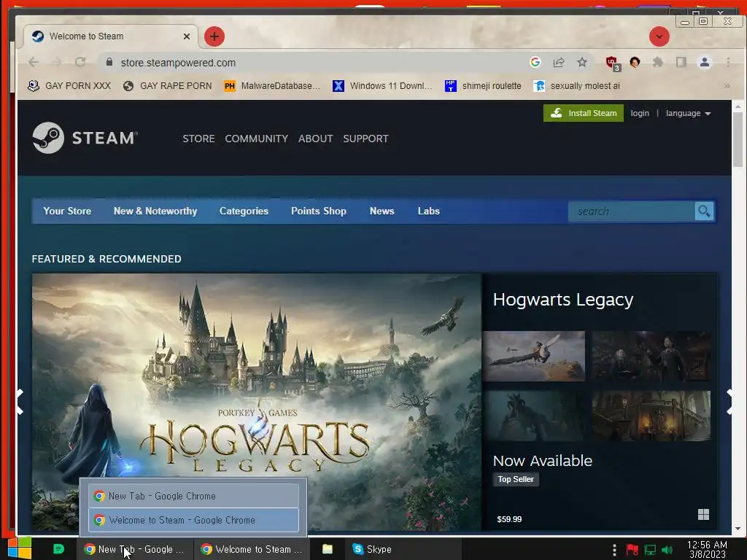Select Welcome to Steam - Google Chrome in the preview popup
Image resolution: width=747 pixels, height=560 pixels.
pyautogui.click(x=193, y=520)
